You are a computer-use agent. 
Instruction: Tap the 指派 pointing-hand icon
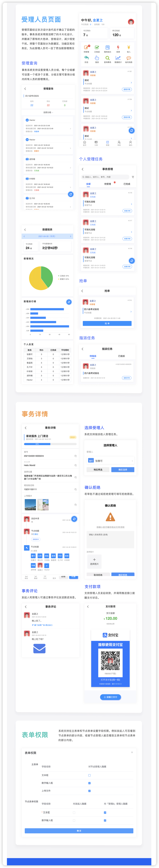(x=97, y=58)
